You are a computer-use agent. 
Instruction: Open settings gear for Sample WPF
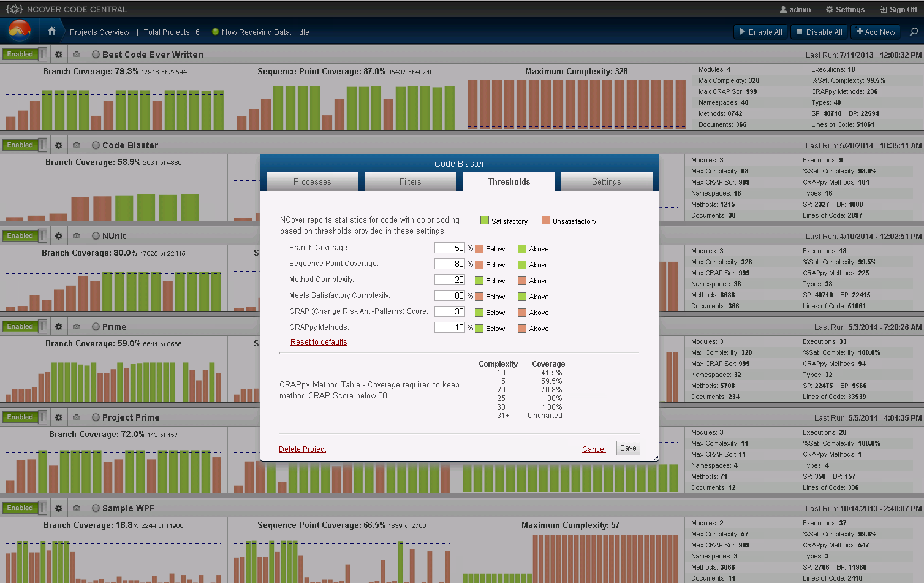[59, 508]
